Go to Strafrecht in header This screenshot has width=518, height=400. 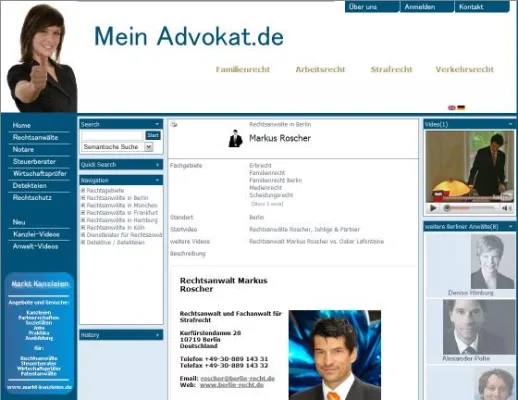click(x=392, y=69)
